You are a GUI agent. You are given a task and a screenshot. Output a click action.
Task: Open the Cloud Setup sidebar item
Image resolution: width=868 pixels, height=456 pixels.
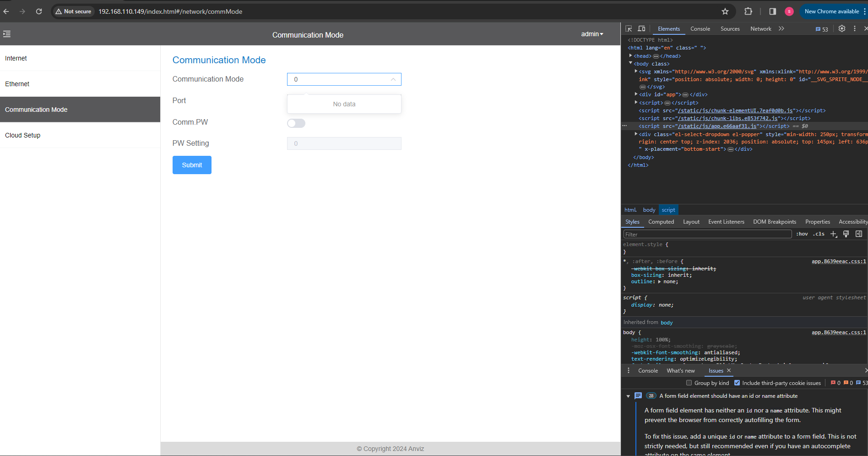tap(80, 135)
